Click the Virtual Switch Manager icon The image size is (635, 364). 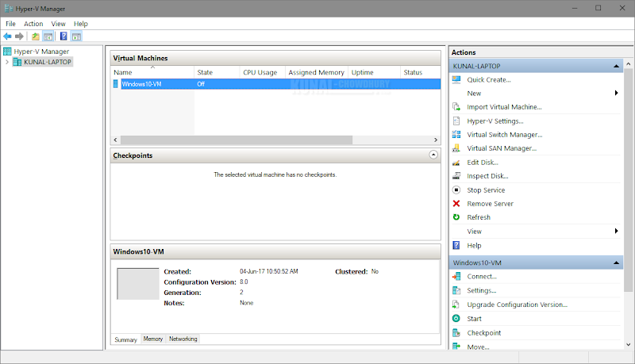(456, 134)
